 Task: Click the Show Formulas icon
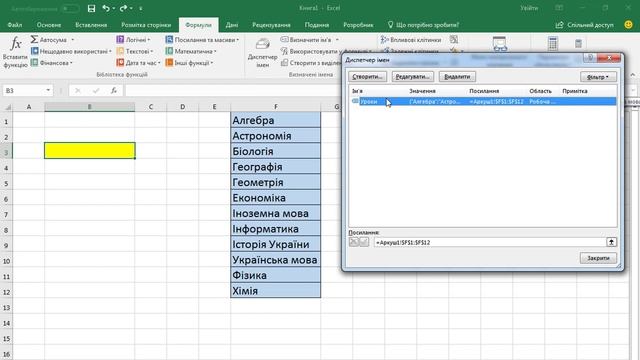(x=454, y=40)
